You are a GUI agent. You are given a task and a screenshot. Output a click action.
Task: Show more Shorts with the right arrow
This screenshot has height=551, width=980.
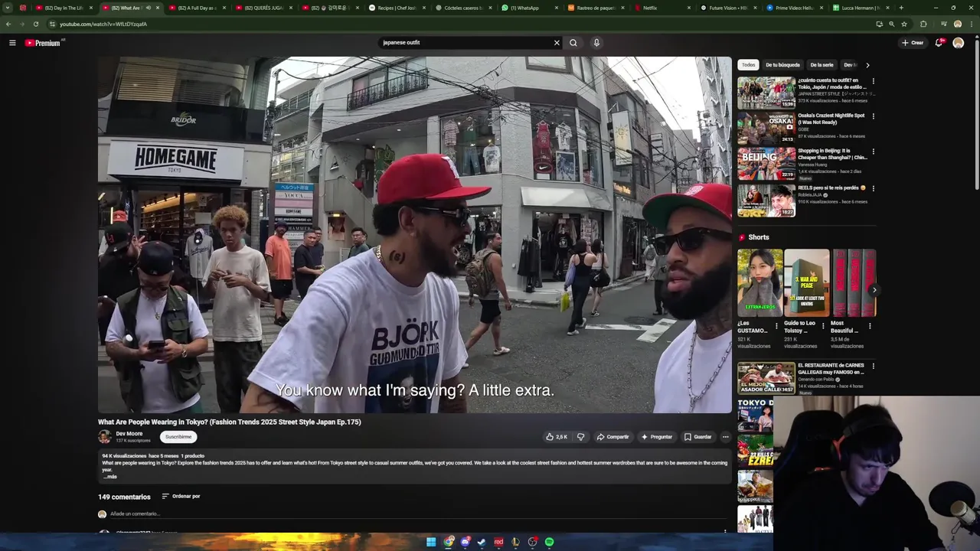(x=874, y=290)
